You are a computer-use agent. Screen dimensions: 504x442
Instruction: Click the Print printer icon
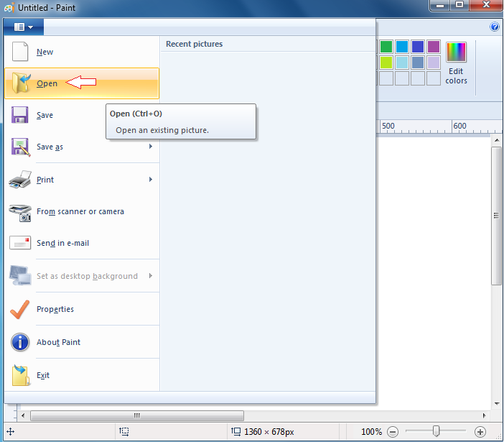(20, 180)
